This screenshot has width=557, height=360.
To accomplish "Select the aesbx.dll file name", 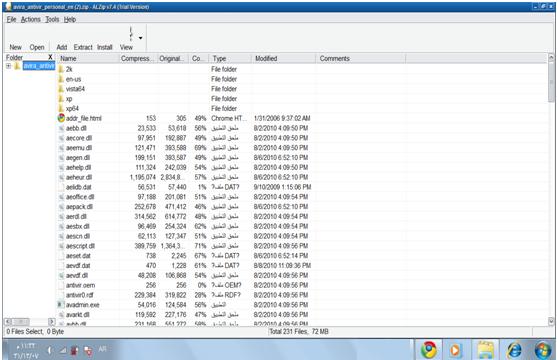I will click(77, 226).
